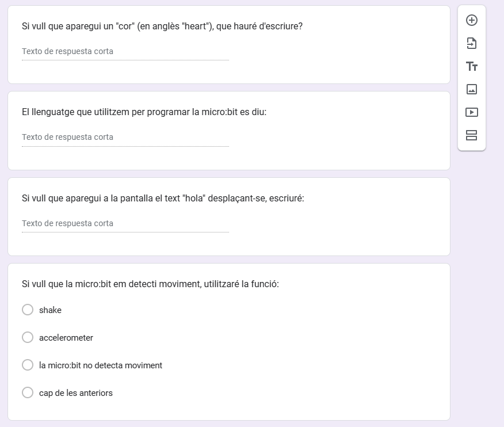Click the add question plus icon

pos(472,21)
